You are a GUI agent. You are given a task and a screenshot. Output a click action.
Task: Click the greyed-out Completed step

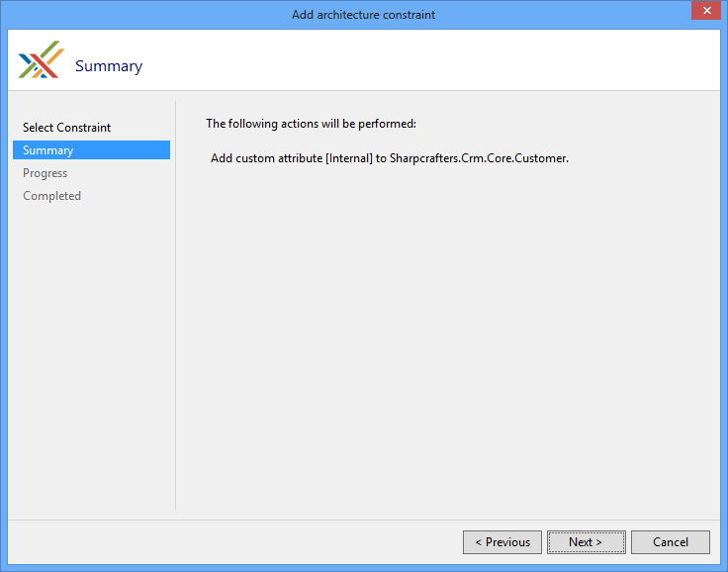click(x=51, y=196)
